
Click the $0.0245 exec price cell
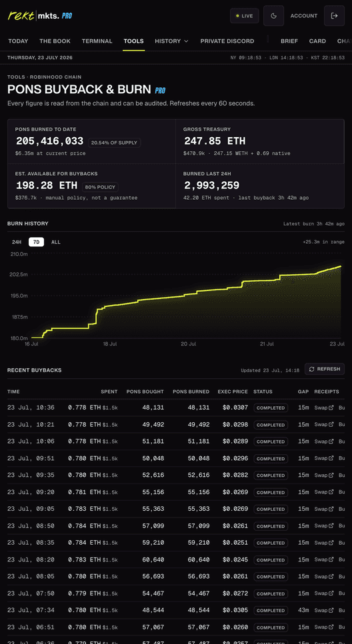[x=235, y=560]
